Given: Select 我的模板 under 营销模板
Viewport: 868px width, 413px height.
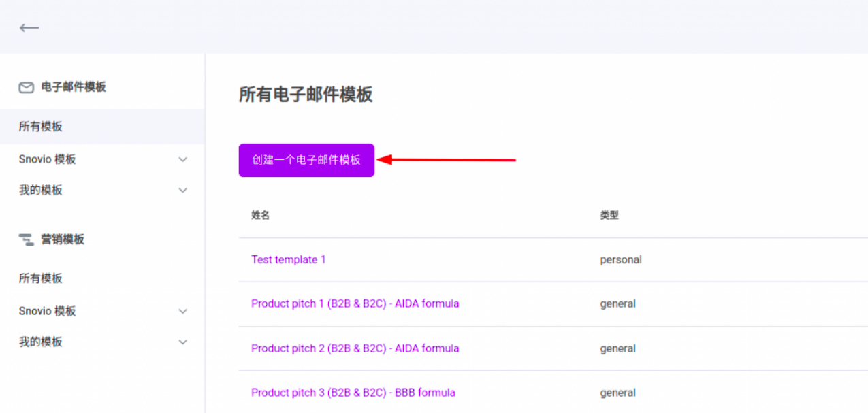Looking at the screenshot, I should point(41,342).
